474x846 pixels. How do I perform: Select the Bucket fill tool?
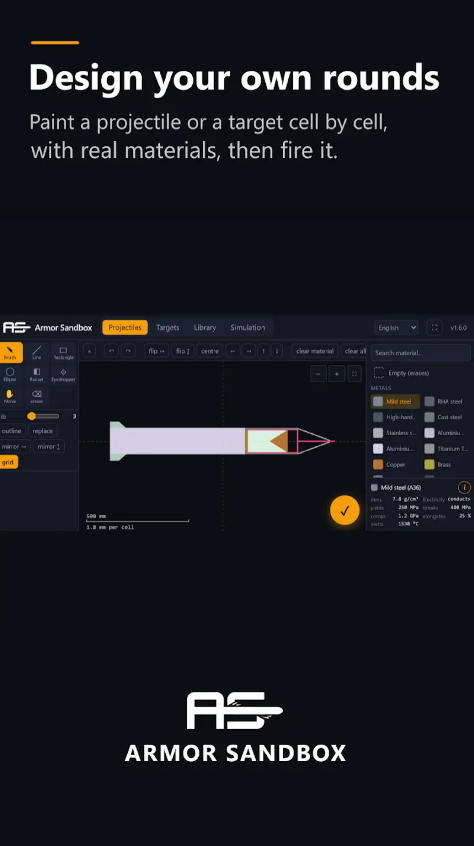coord(37,374)
